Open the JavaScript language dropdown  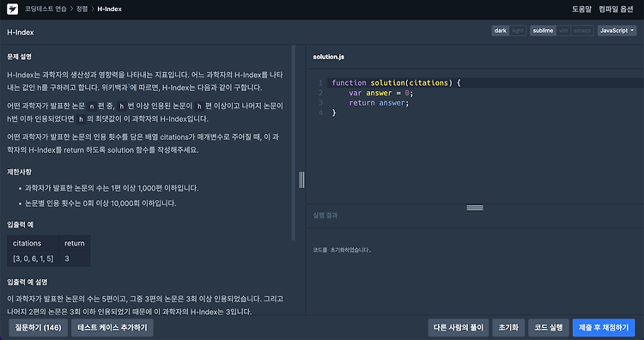click(x=617, y=31)
